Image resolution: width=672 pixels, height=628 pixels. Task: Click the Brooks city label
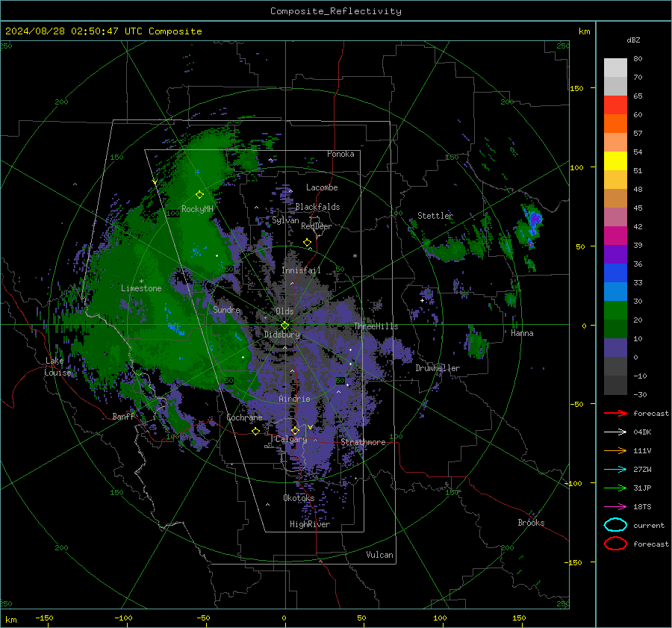tap(531, 523)
